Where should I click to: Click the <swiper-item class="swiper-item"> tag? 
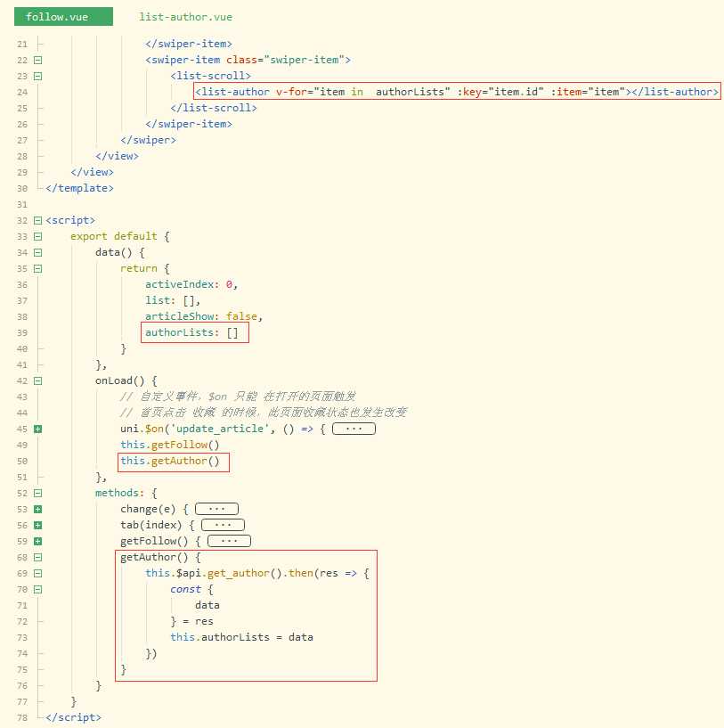click(x=248, y=60)
